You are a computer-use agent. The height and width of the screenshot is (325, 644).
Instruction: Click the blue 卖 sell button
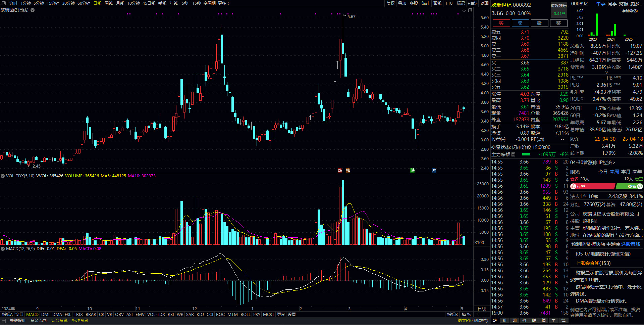pyautogui.click(x=520, y=23)
